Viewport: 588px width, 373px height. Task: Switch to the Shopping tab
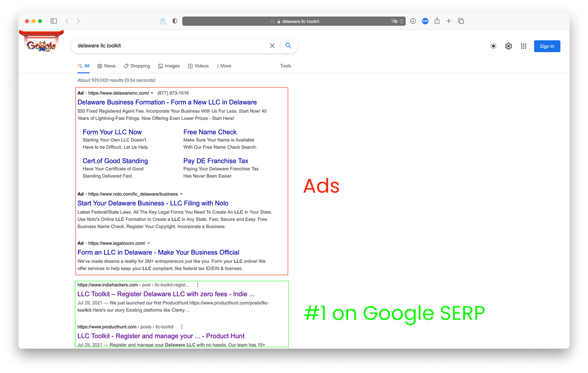[137, 66]
